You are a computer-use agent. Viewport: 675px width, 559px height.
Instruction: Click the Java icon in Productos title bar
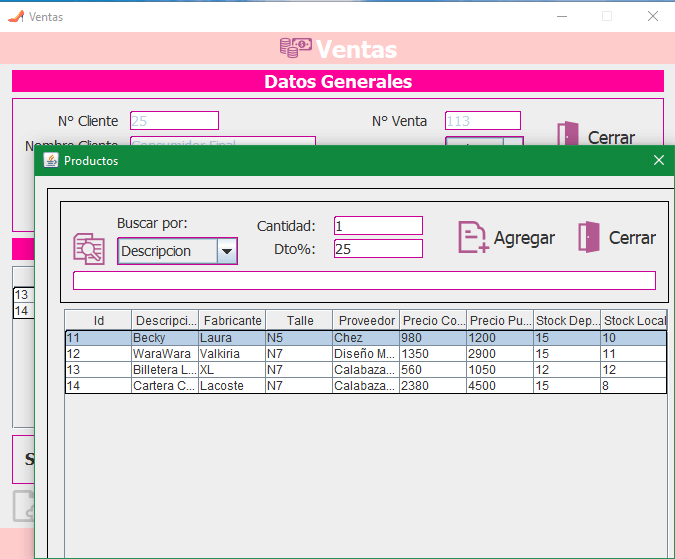[51, 161]
